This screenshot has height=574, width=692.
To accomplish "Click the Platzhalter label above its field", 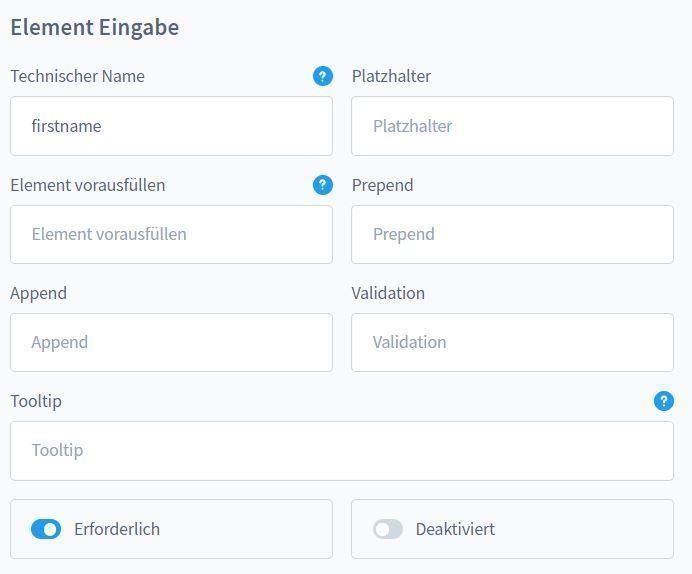I will (391, 76).
